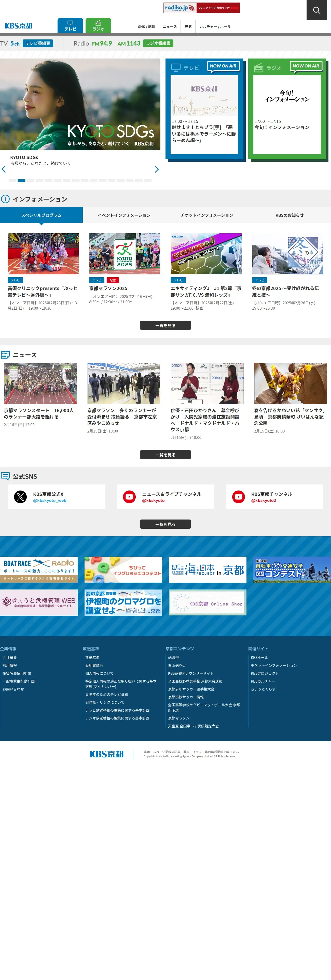Open 京都マラソン2025 program thumbnail
Viewport: 331px width, 980px height.
pos(125,254)
